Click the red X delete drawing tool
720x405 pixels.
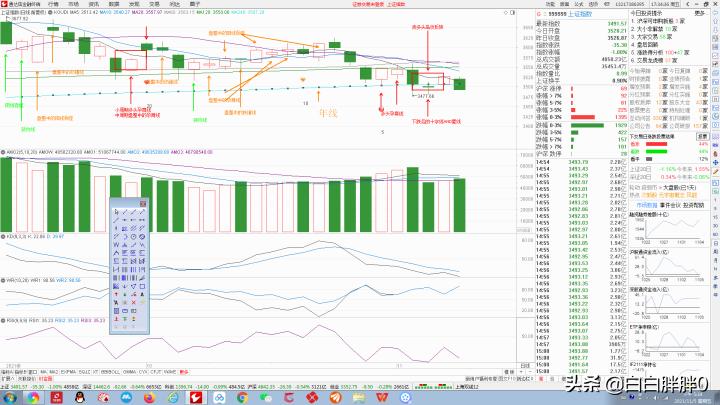pyautogui.click(x=134, y=303)
